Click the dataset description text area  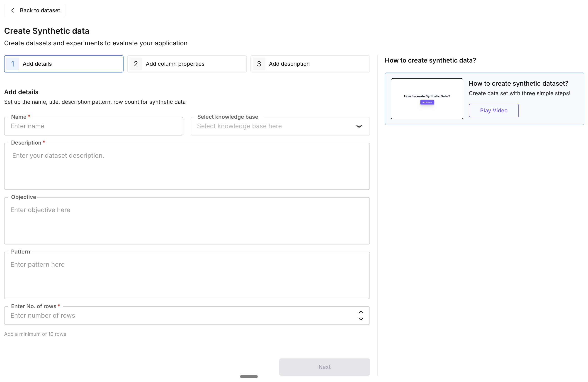pos(187,167)
